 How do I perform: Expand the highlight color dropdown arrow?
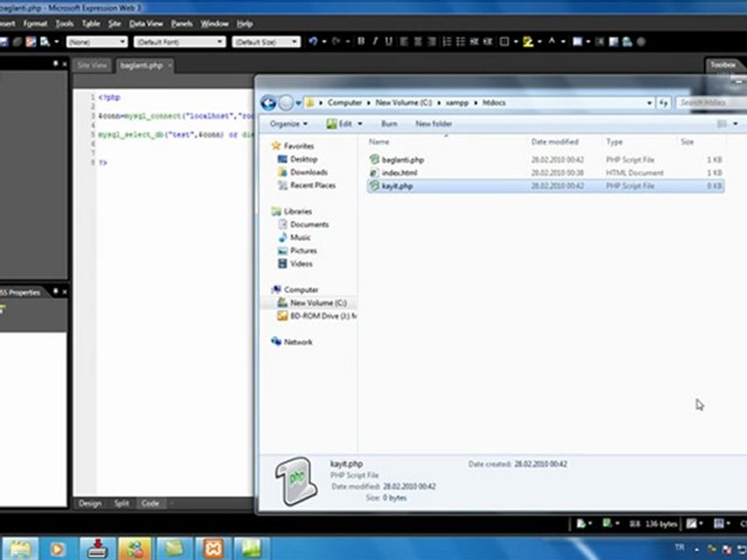pyautogui.click(x=539, y=42)
